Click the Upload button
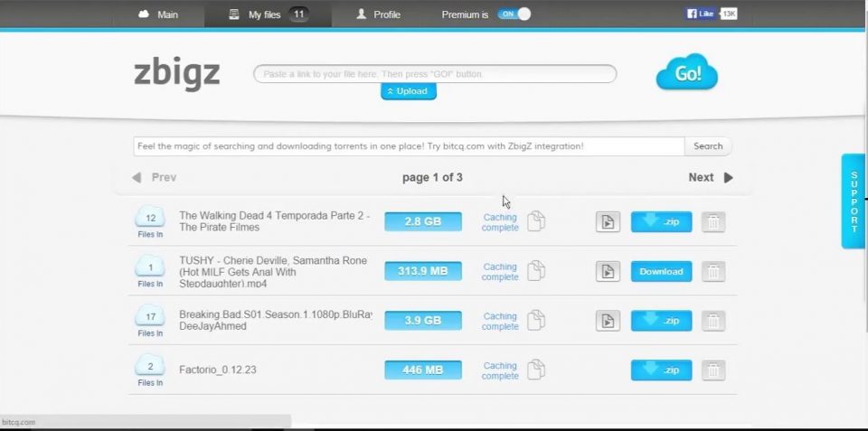Screen dimensions: 868x431 pos(408,91)
